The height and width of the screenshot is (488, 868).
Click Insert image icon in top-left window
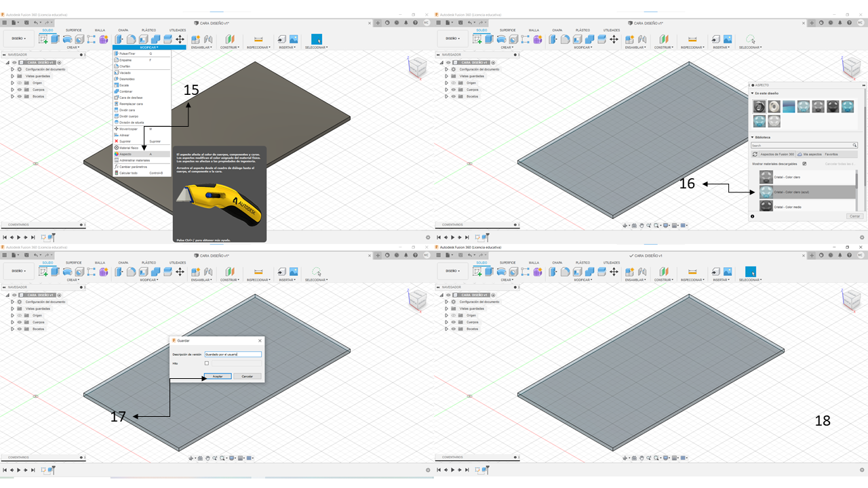[294, 39]
